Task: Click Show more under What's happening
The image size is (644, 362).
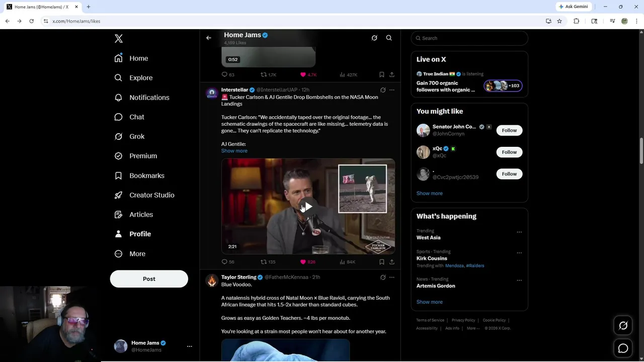Action: click(x=430, y=302)
